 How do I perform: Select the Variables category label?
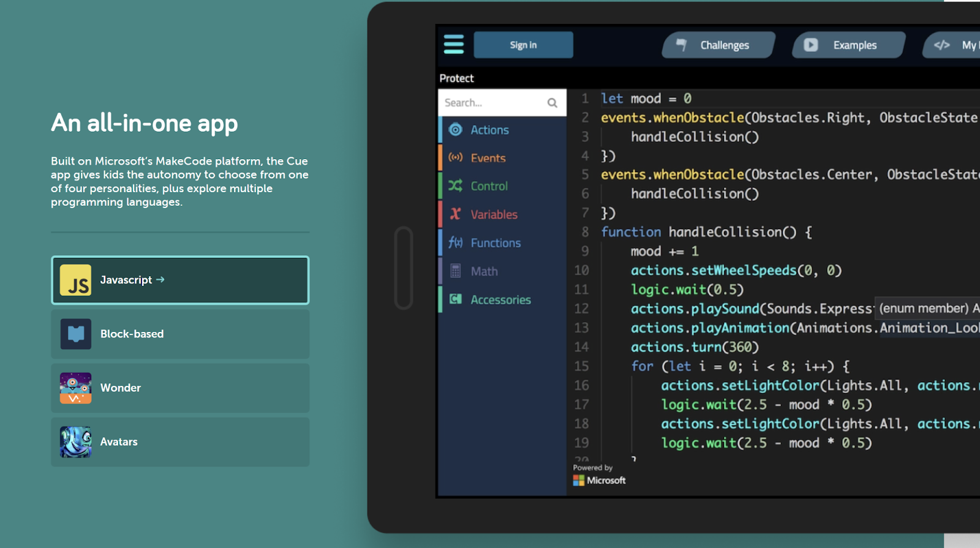click(x=494, y=214)
